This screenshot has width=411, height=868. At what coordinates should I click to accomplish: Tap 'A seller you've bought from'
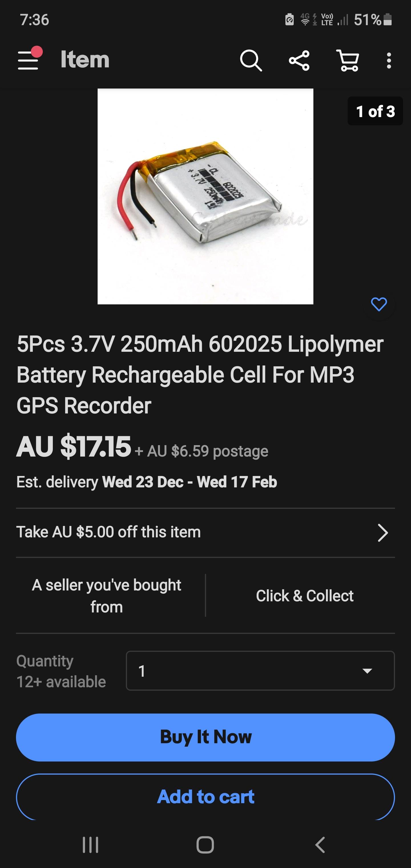click(107, 596)
